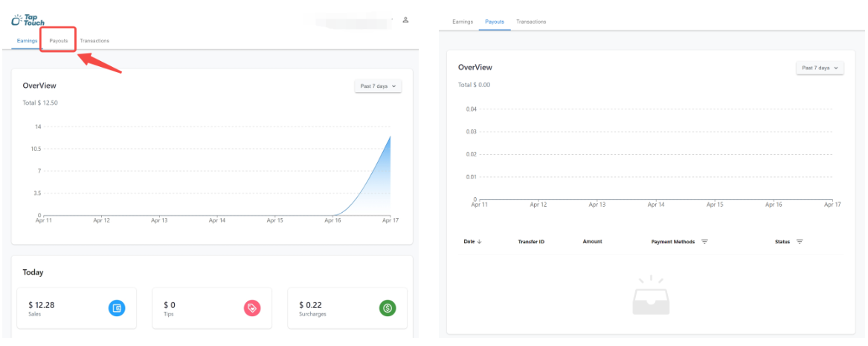This screenshot has height=346, width=868.
Task: Click the Apr 17 peak on the earnings chart
Action: click(x=390, y=136)
